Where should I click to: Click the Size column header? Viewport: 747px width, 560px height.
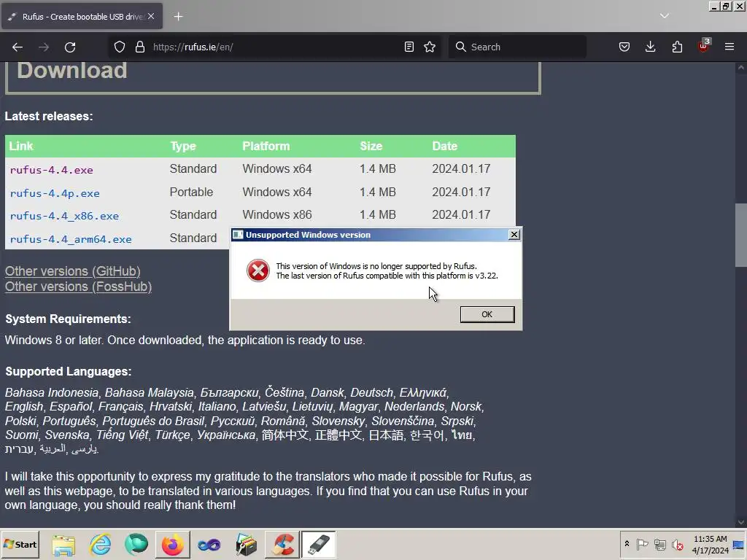pos(371,146)
